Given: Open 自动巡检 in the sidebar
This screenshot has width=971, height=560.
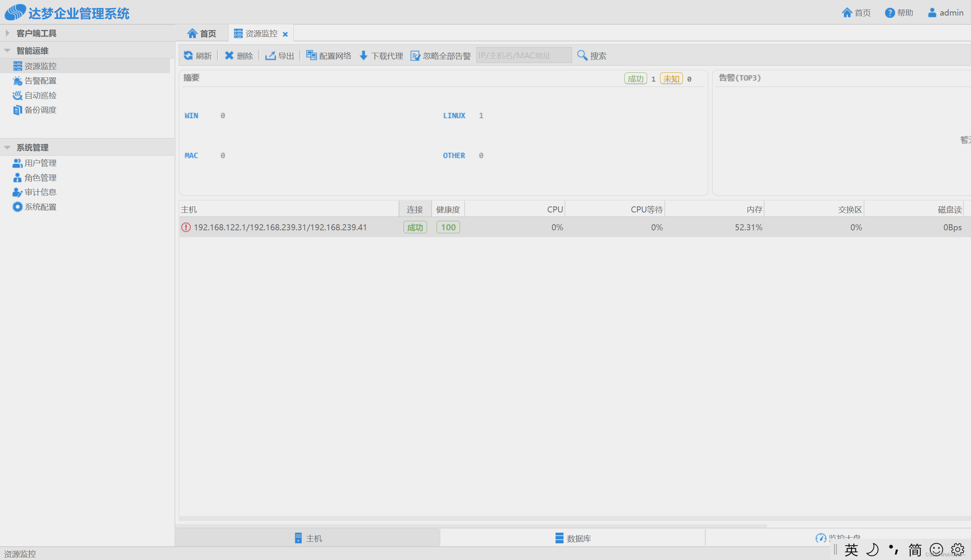Looking at the screenshot, I should point(35,95).
